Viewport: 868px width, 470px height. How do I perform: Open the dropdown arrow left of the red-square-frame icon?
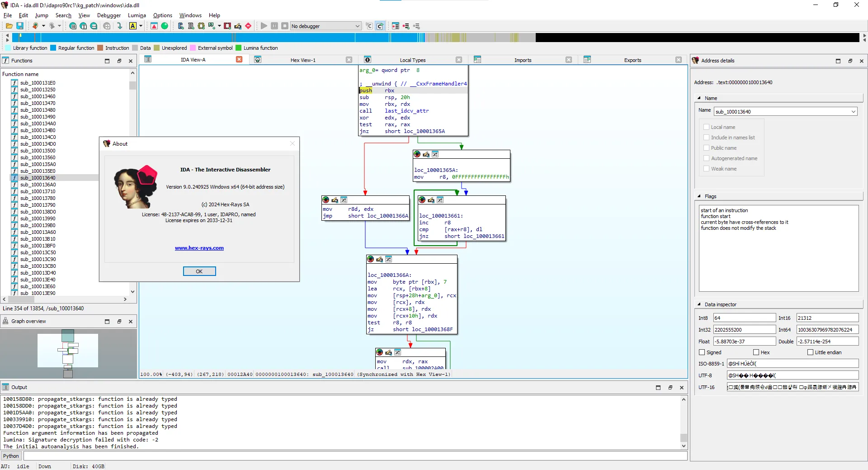coord(219,26)
